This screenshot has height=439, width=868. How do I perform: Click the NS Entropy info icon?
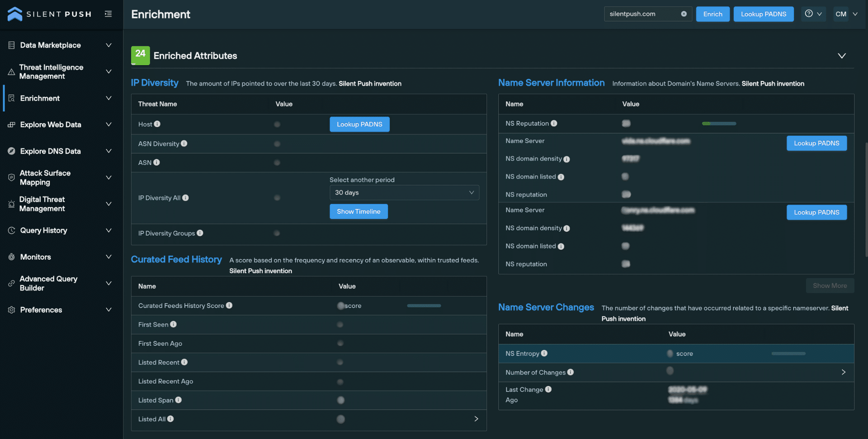pos(544,353)
